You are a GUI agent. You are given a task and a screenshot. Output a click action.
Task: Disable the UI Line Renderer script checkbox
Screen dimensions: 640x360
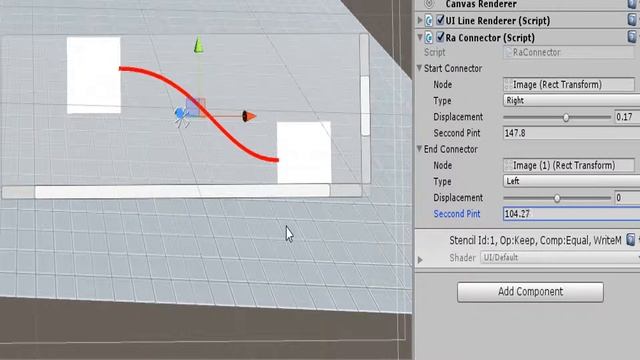point(440,20)
